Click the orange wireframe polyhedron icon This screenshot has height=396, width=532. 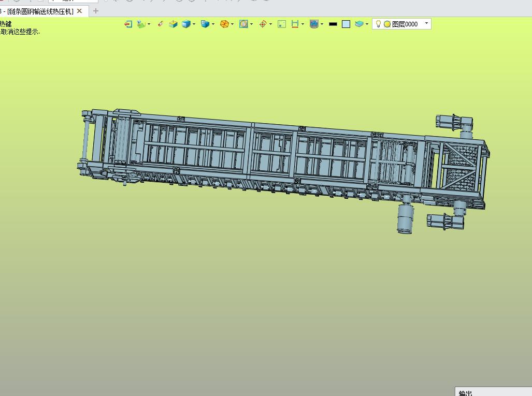coord(224,24)
